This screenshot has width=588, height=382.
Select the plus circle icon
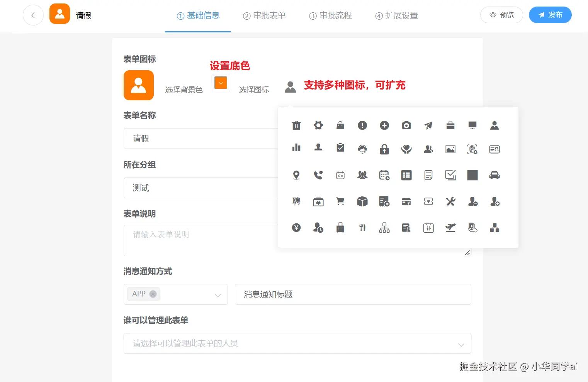coord(384,125)
